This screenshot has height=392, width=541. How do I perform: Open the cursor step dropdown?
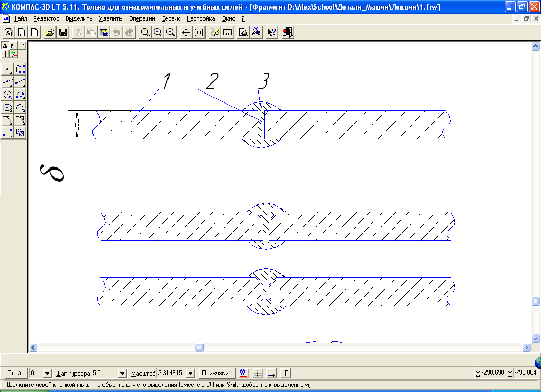(122, 374)
